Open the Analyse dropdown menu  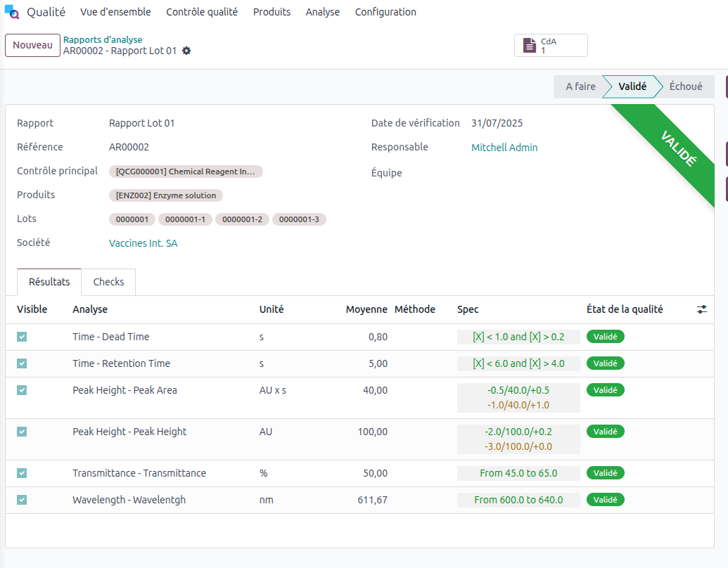(x=322, y=12)
